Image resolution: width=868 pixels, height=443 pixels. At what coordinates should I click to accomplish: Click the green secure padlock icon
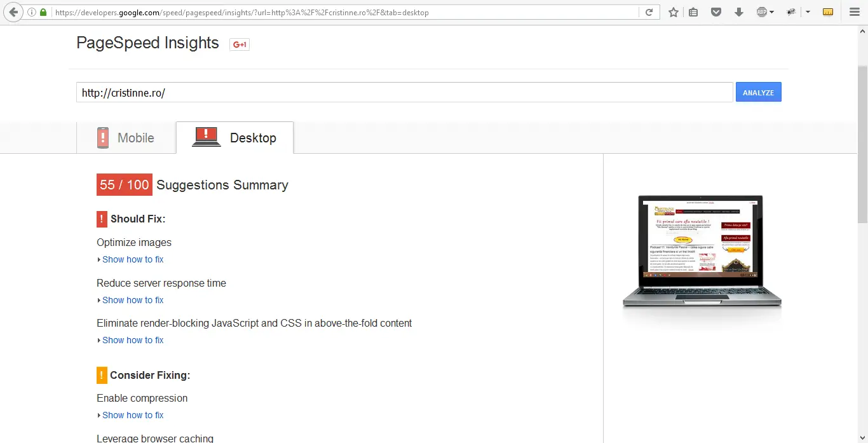(x=43, y=12)
